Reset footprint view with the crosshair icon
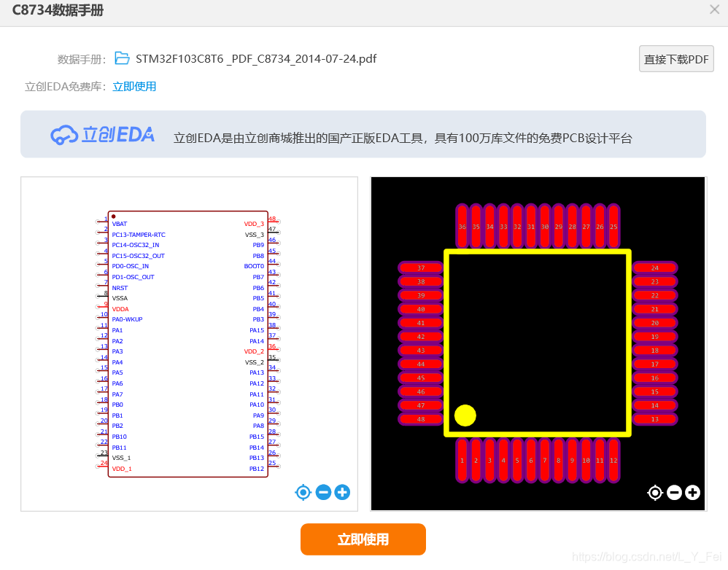This screenshot has width=728, height=570. point(655,493)
